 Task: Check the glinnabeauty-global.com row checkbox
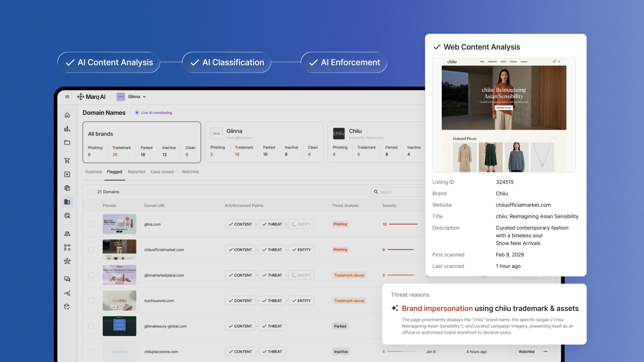(91, 326)
